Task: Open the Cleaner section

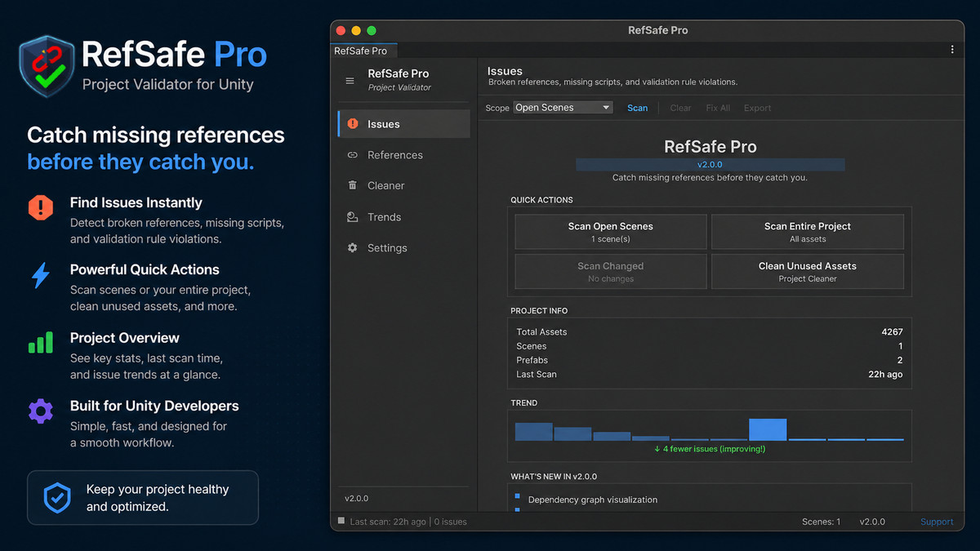Action: tap(404, 185)
